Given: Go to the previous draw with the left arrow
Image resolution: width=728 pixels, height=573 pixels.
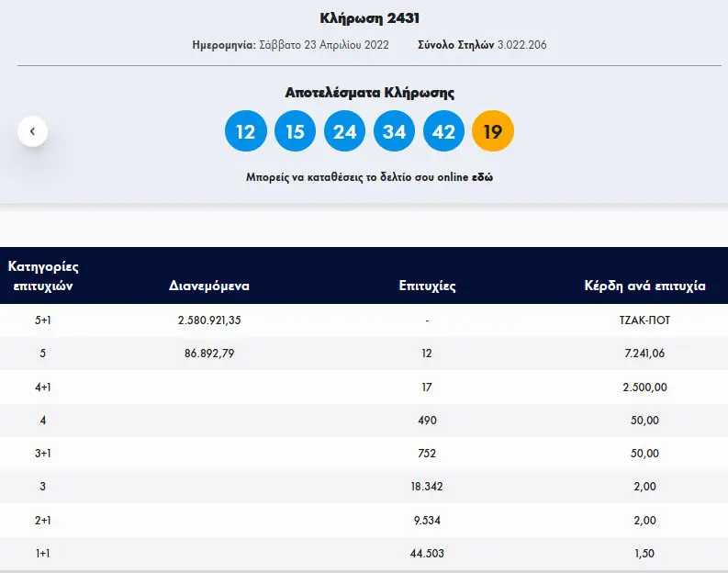Looking at the screenshot, I should 32,131.
